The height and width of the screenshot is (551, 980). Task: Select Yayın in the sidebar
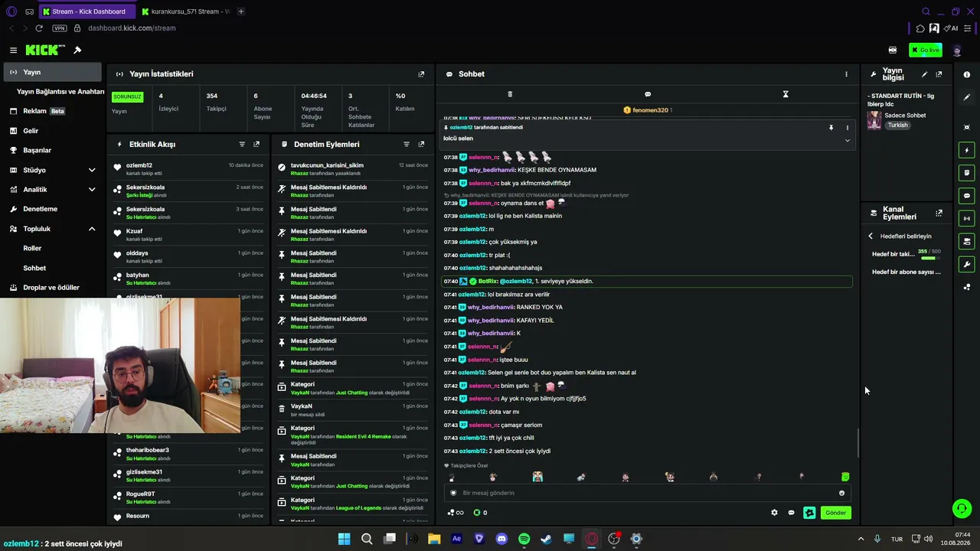51,72
